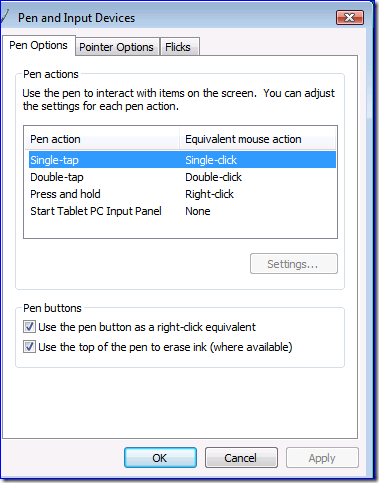Click the None entry in mouse action column
Image resolution: width=379 pixels, height=483 pixels.
[198, 211]
